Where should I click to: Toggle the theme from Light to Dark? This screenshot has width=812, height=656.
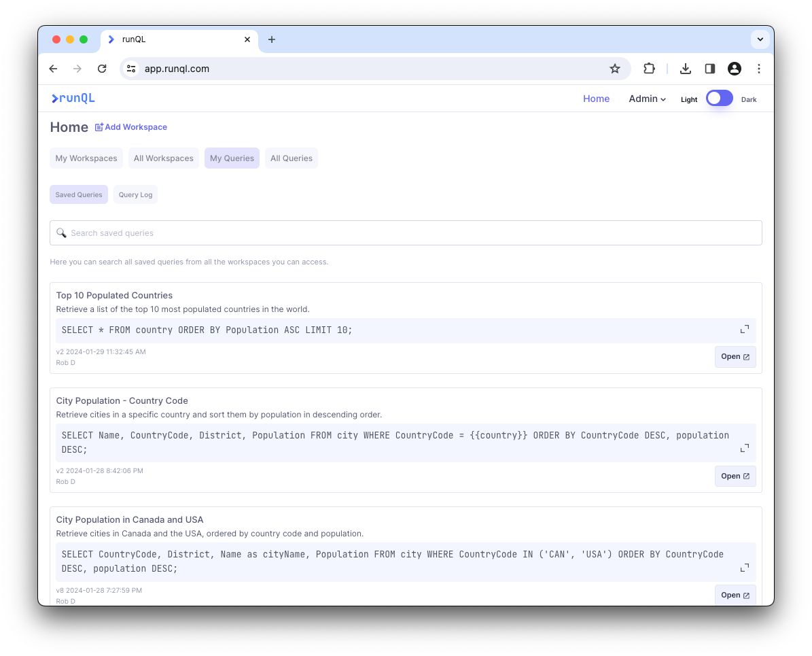[719, 98]
